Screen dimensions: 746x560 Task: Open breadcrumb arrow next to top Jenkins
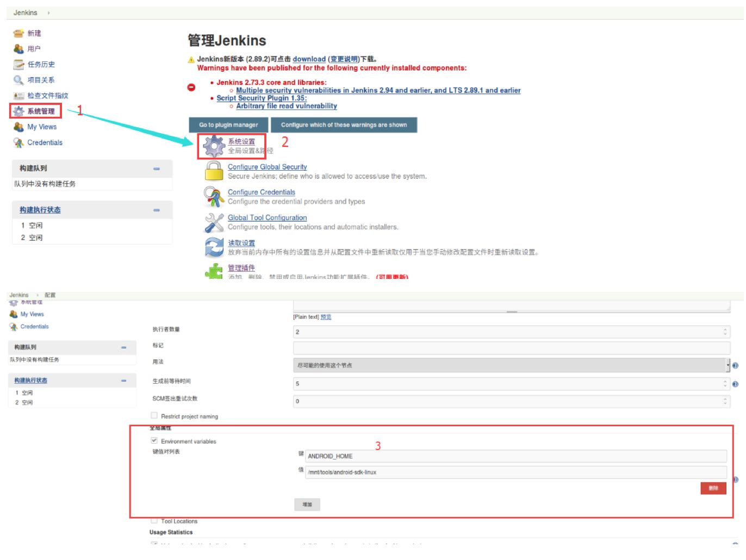coord(48,13)
